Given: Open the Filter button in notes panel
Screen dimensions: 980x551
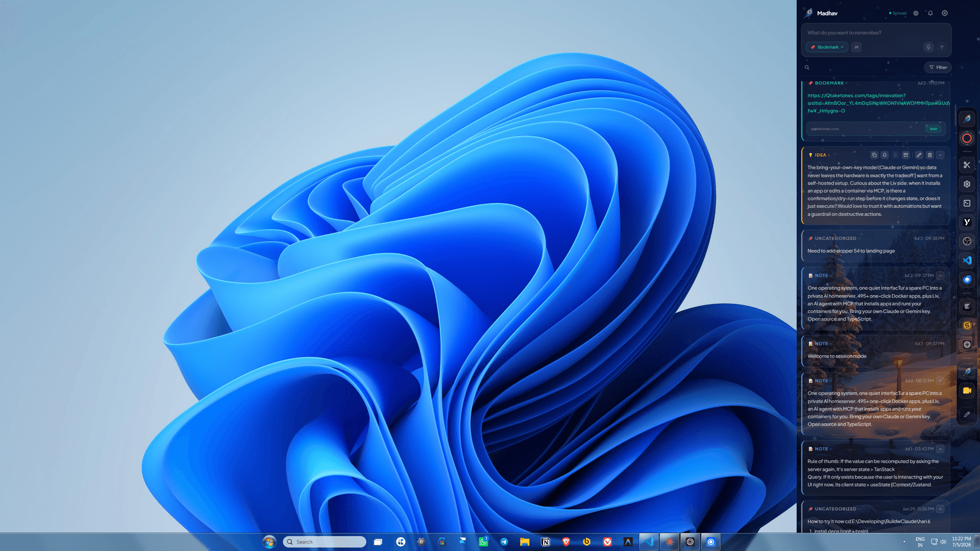Looking at the screenshot, I should coord(938,67).
